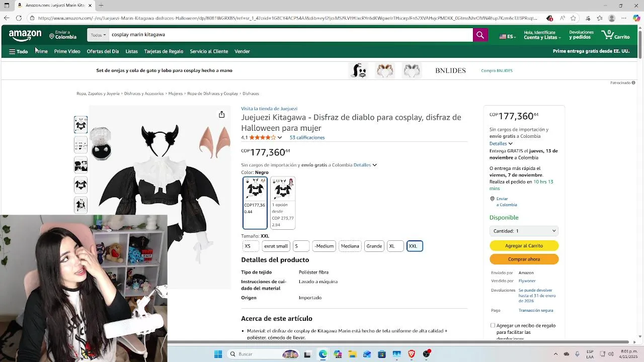
Task: Open the Windows Start menu
Action: click(x=218, y=354)
